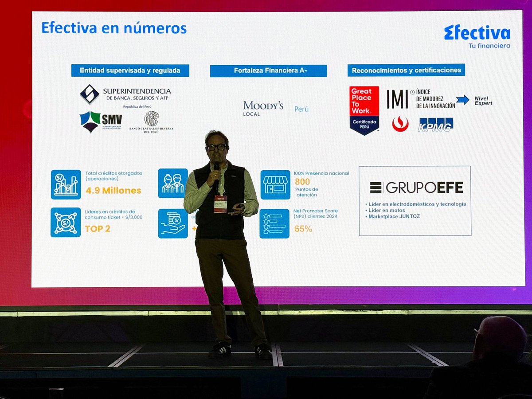Click the Great Place To Work badge
This screenshot has width=532, height=399.
pos(364,110)
